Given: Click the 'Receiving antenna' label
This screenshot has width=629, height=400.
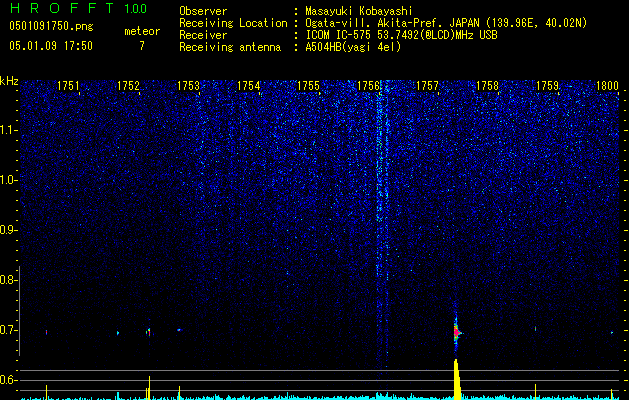Looking at the screenshot, I should (230, 47).
